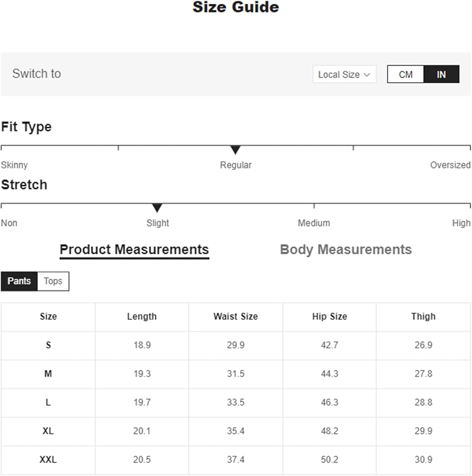The image size is (472, 476).
Task: Click the Waist Size column header
Action: (x=236, y=317)
